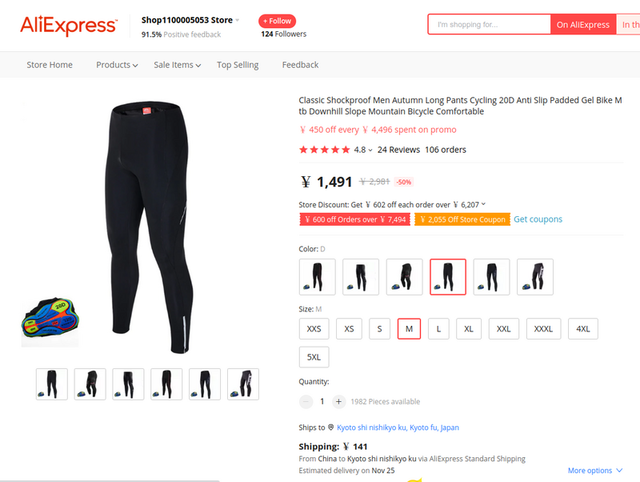
Task: Expand More options for shipping
Action: tap(595, 471)
